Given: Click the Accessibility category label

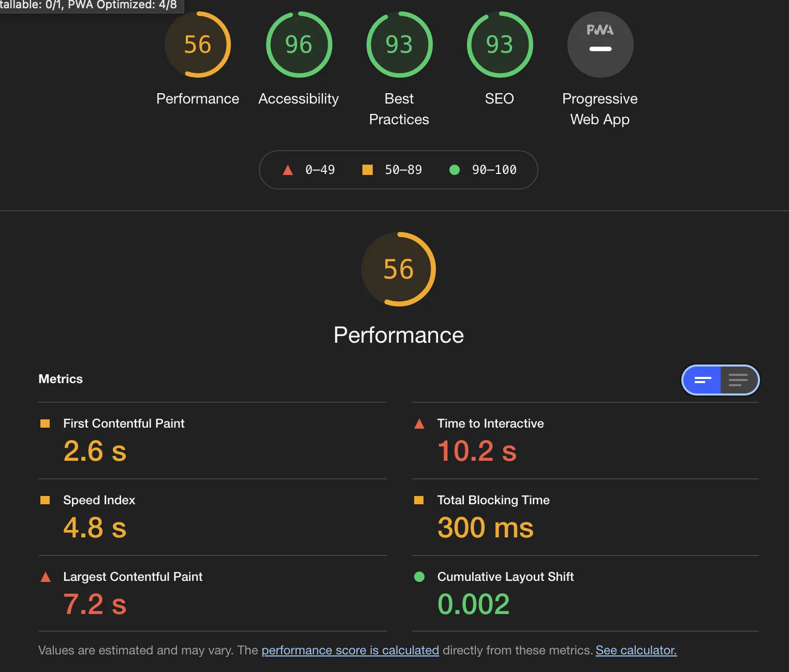Looking at the screenshot, I should [299, 99].
